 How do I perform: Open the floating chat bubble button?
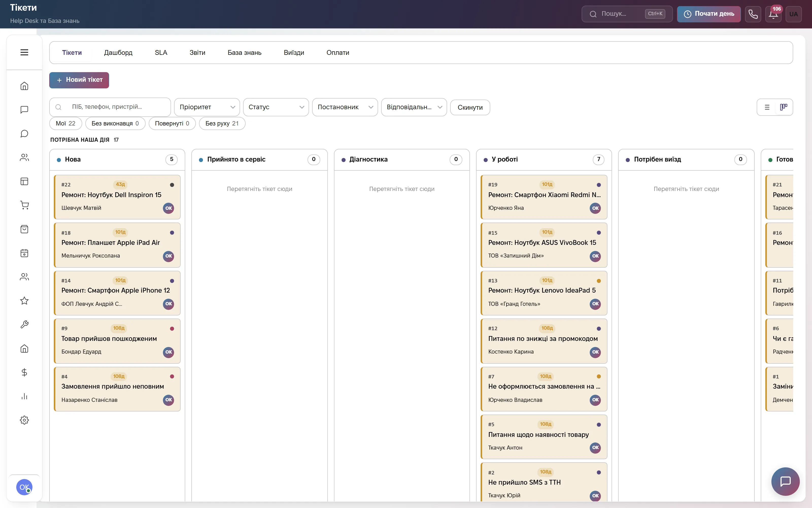[x=785, y=481]
